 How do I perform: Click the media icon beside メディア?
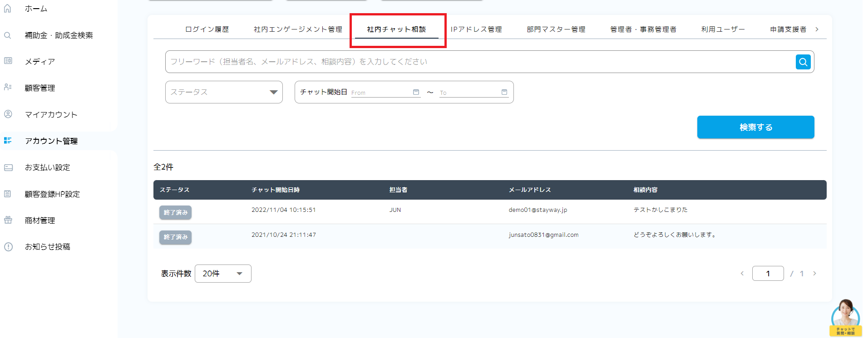coord(8,61)
